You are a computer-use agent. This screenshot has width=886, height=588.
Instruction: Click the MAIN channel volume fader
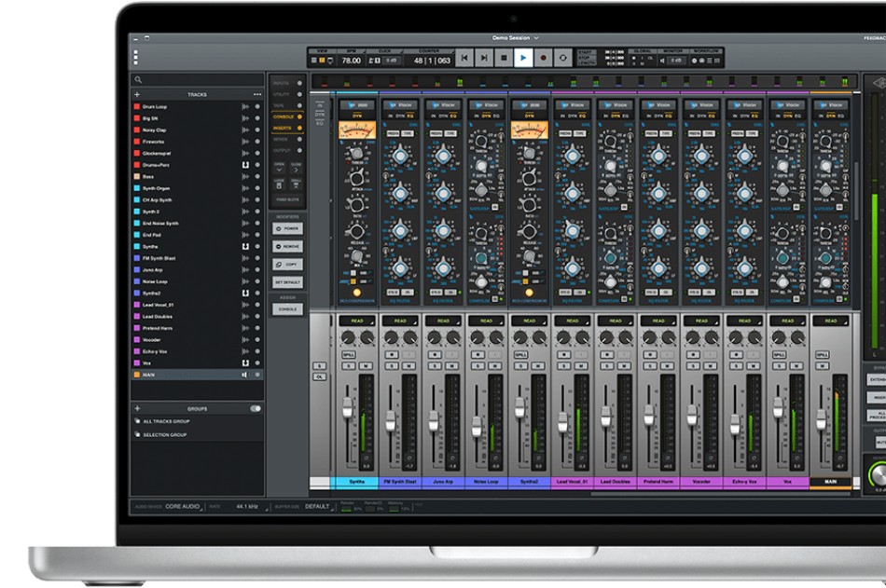[x=821, y=419]
